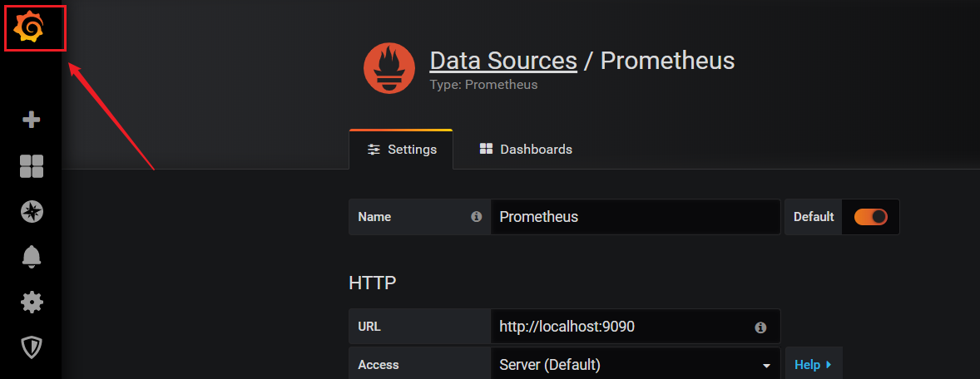Switch to the Settings tab

(401, 150)
